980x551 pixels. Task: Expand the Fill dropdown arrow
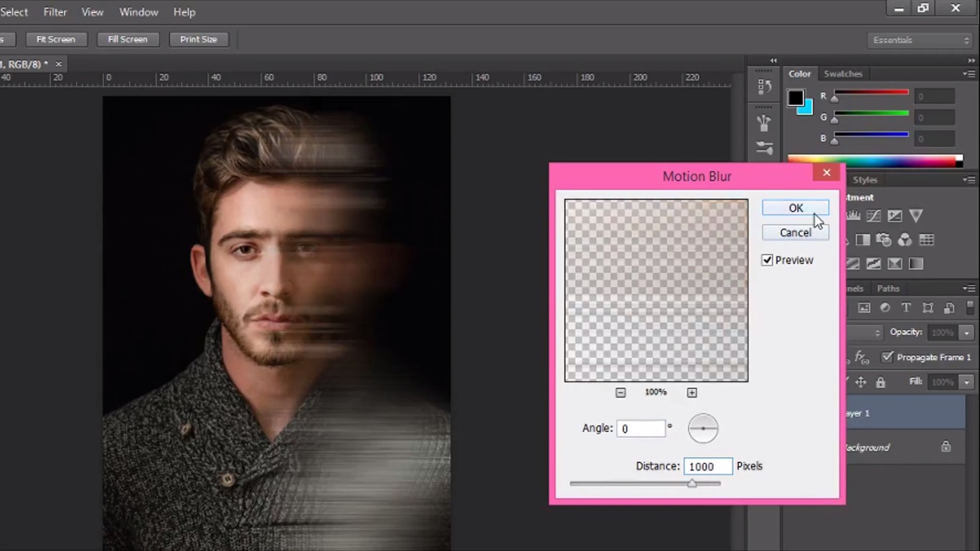(x=966, y=382)
